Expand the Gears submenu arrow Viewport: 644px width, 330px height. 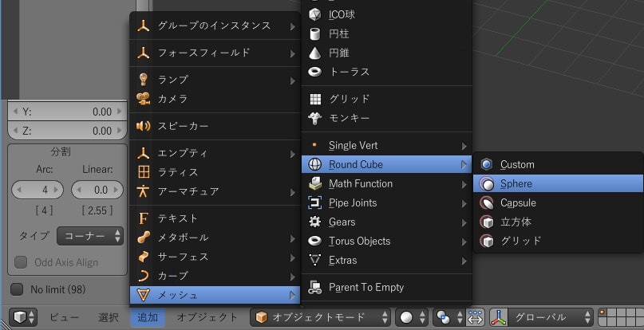pyautogui.click(x=464, y=222)
